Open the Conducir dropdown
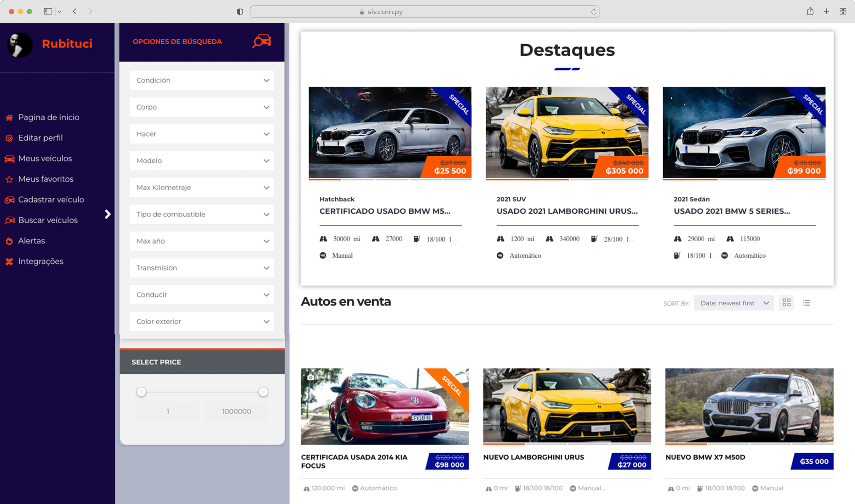855x504 pixels. 202,295
